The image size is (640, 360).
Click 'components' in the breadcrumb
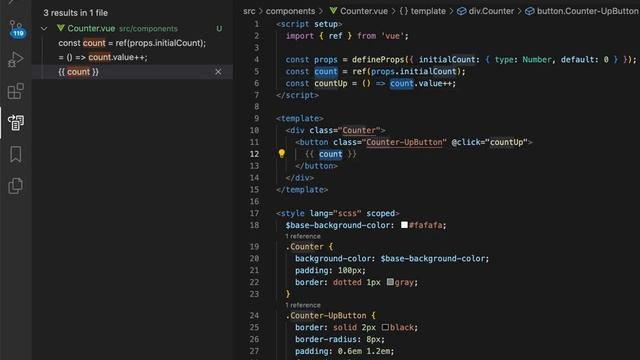click(290, 11)
